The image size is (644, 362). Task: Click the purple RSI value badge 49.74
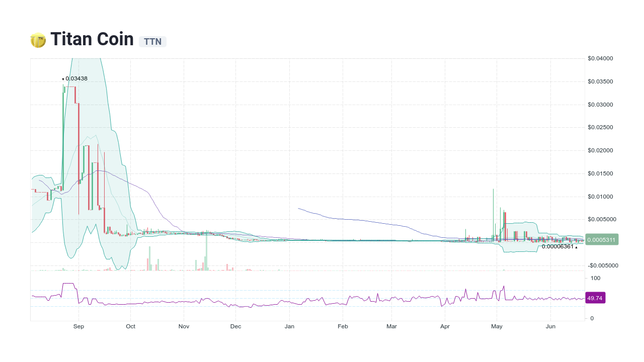[x=595, y=298]
